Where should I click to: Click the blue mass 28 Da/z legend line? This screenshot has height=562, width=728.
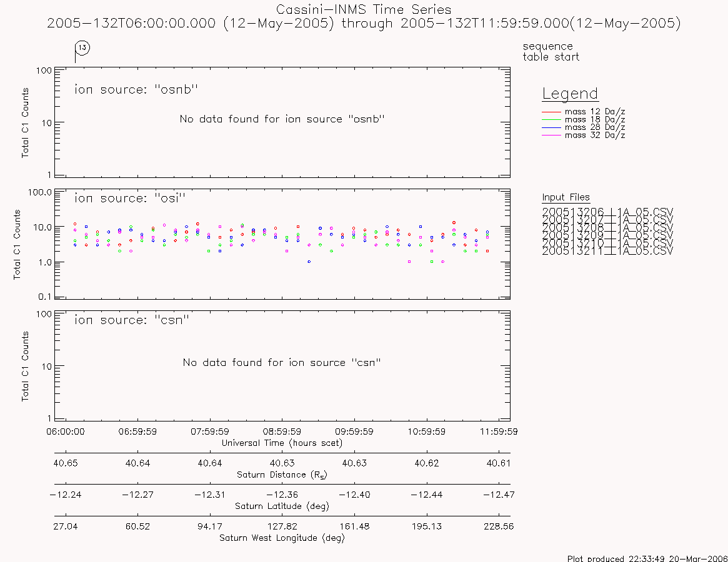(x=552, y=127)
